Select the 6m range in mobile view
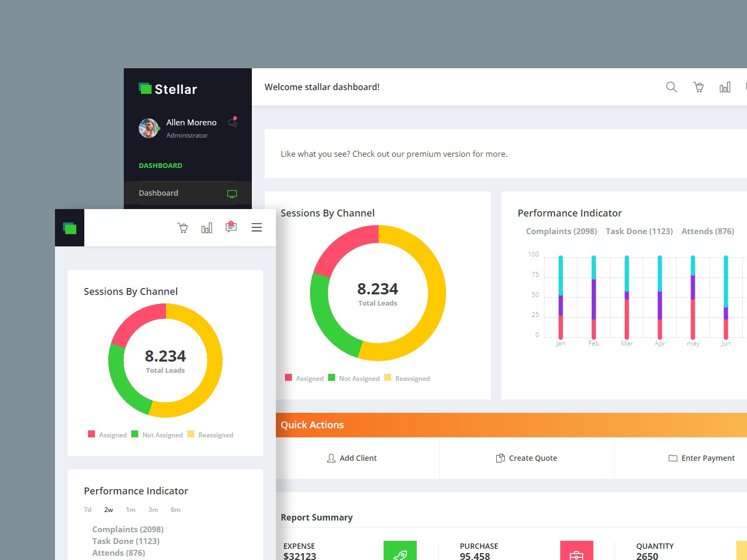The width and height of the screenshot is (747, 560). (x=176, y=510)
